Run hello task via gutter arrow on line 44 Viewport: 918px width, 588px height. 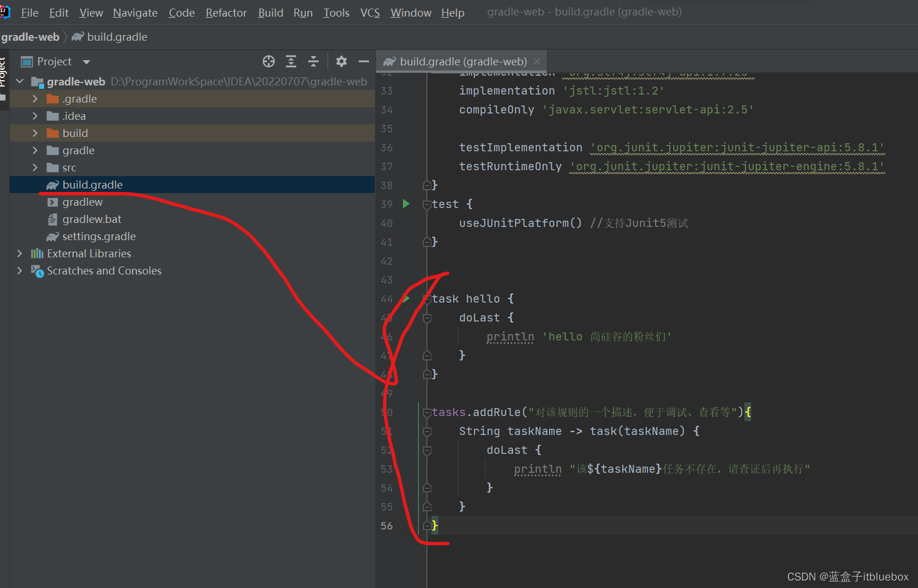(x=406, y=299)
